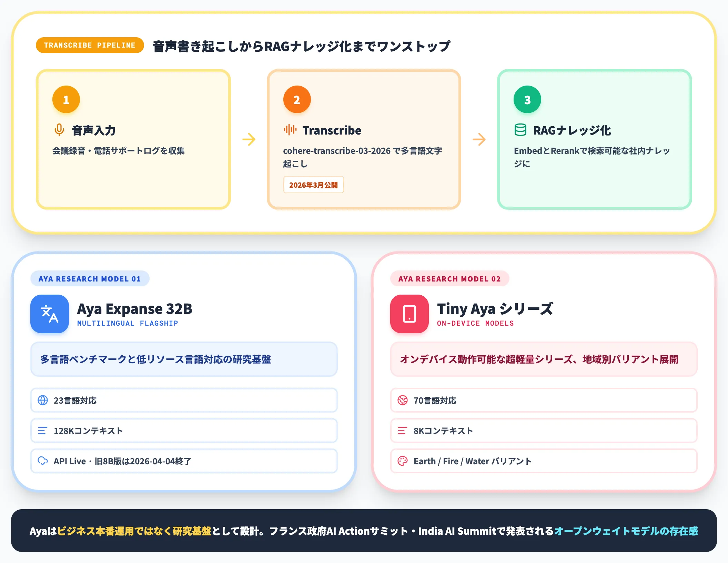Select the 8Kコンテキスト feature row

[x=544, y=431]
